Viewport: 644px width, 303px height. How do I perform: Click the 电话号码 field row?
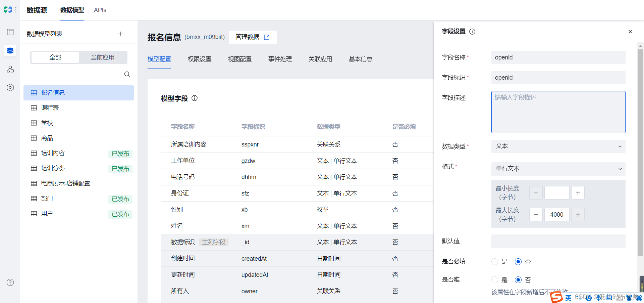pyautogui.click(x=297, y=177)
